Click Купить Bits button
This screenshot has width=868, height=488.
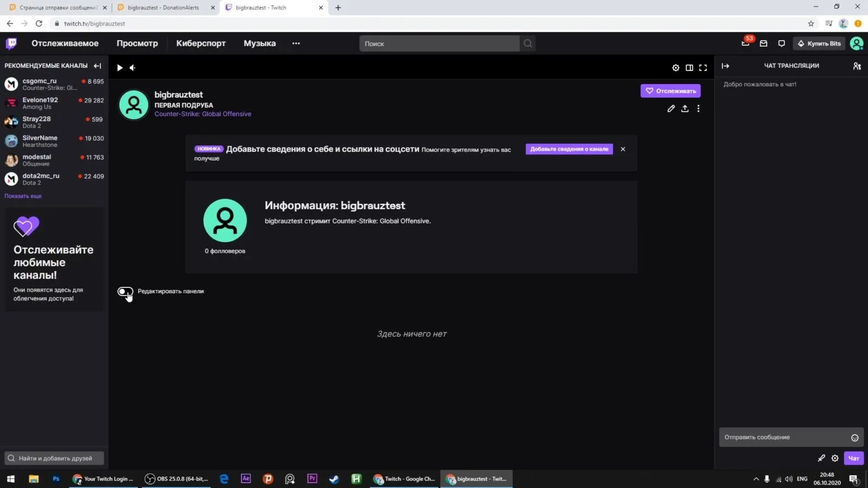819,43
